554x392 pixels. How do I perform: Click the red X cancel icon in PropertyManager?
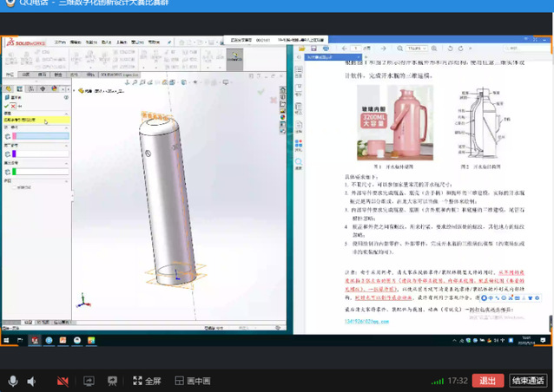pos(15,104)
